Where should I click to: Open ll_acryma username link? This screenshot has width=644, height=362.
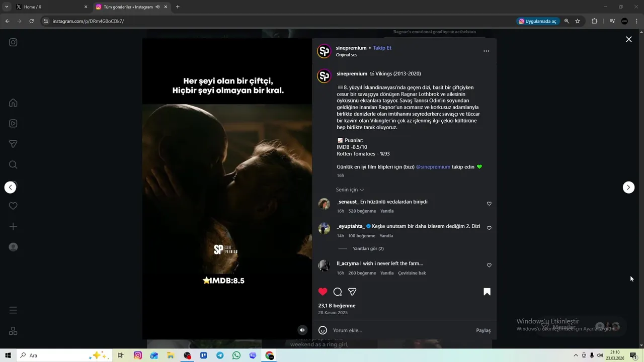click(x=348, y=263)
